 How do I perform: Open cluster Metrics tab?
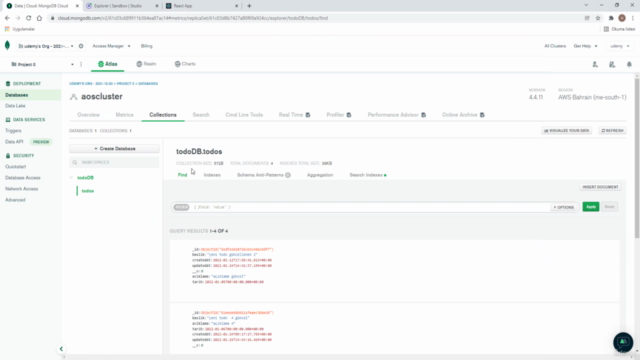(x=124, y=115)
